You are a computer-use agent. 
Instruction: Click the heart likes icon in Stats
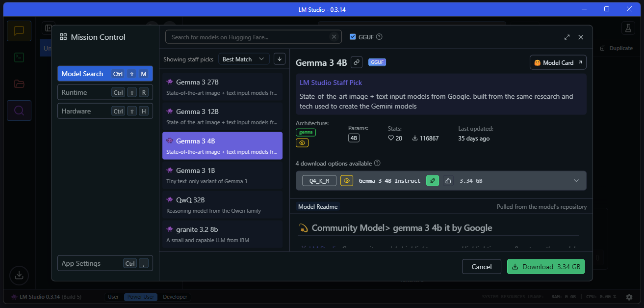[x=391, y=139]
